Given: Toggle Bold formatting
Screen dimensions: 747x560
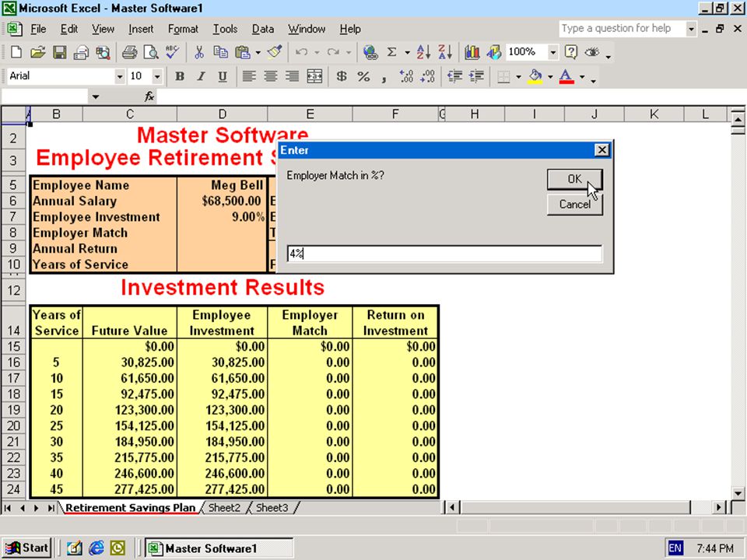Looking at the screenshot, I should pos(180,76).
